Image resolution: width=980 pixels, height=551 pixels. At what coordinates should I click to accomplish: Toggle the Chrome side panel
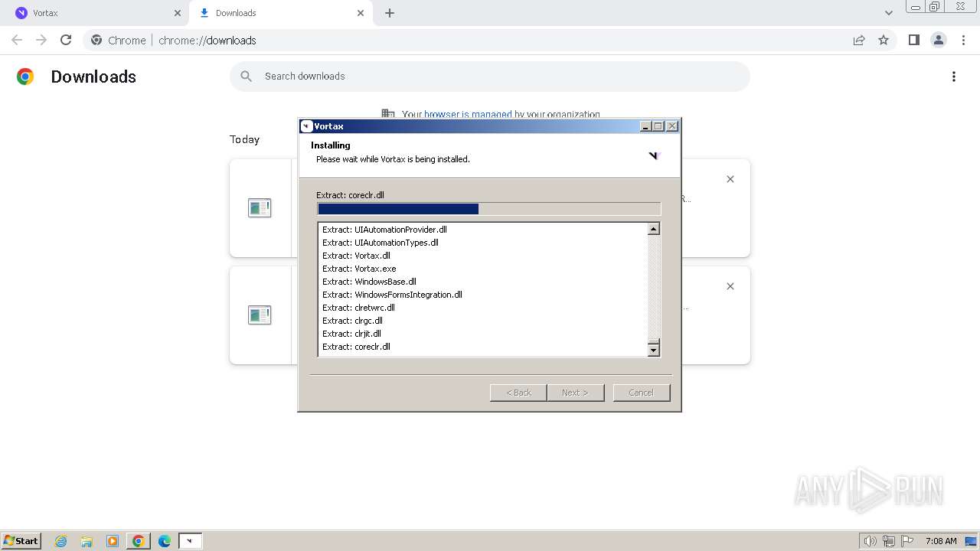pyautogui.click(x=913, y=40)
